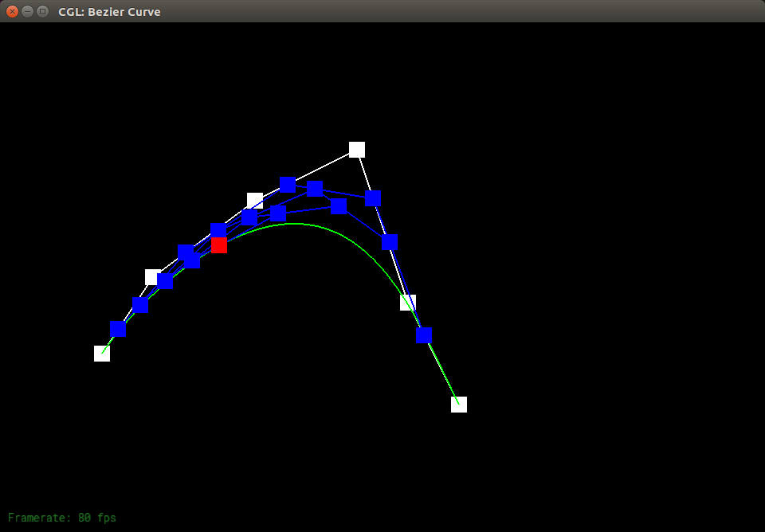765x532 pixels.
Task: Select the topmost blue interpolation square
Action: 288,185
